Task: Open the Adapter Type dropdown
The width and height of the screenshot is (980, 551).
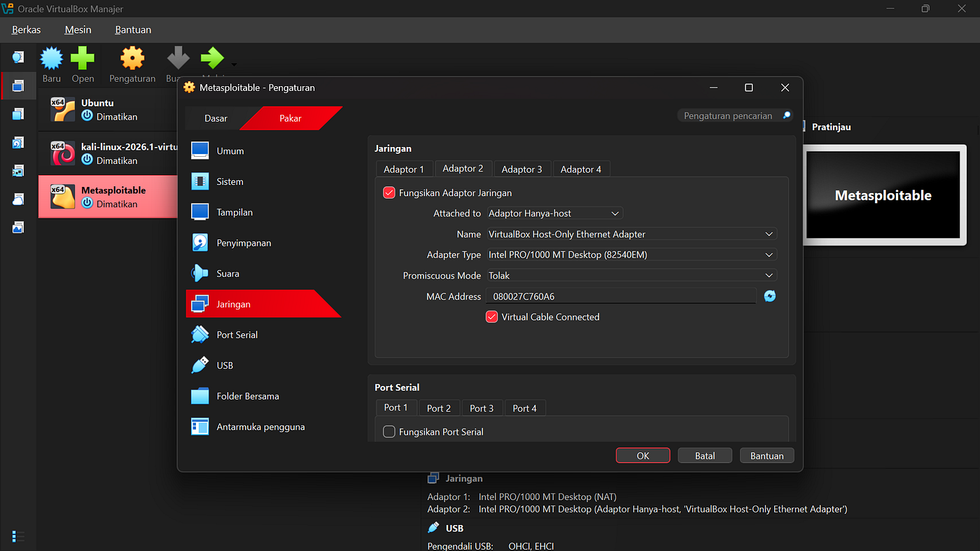Action: pyautogui.click(x=631, y=255)
